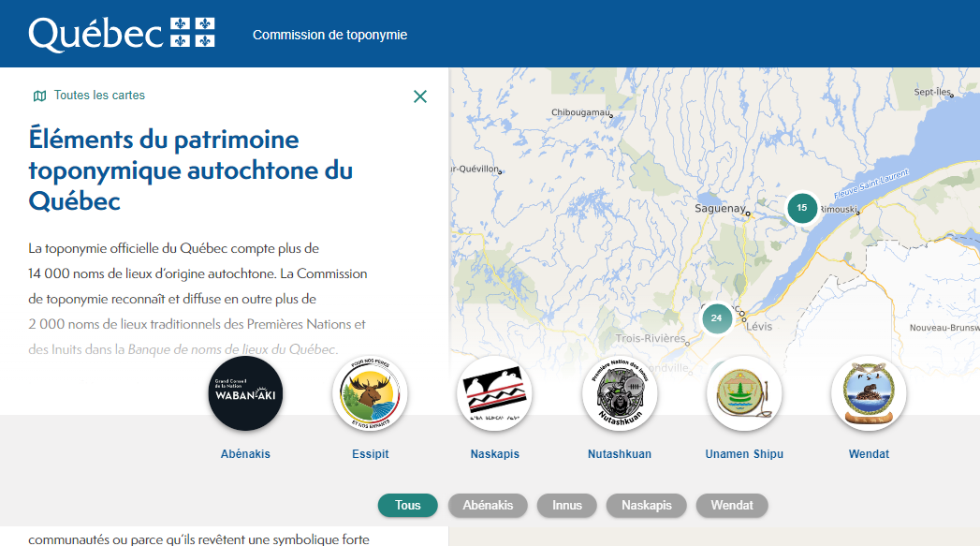The image size is (980, 546).
Task: Open Commission de toponymie header link
Action: [329, 36]
